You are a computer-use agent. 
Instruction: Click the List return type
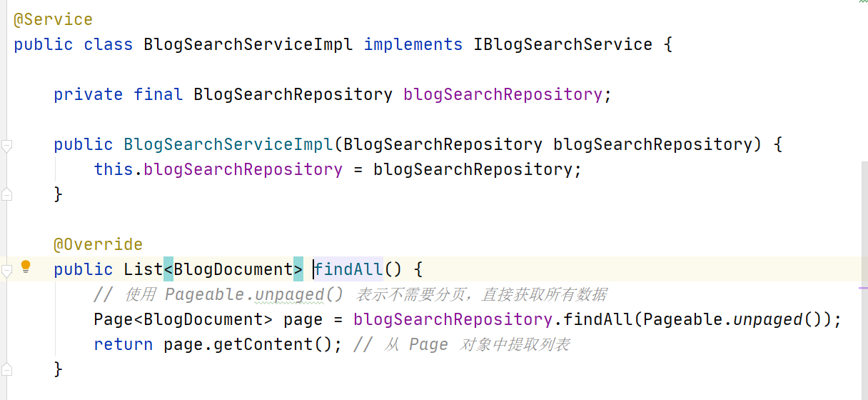tap(143, 269)
